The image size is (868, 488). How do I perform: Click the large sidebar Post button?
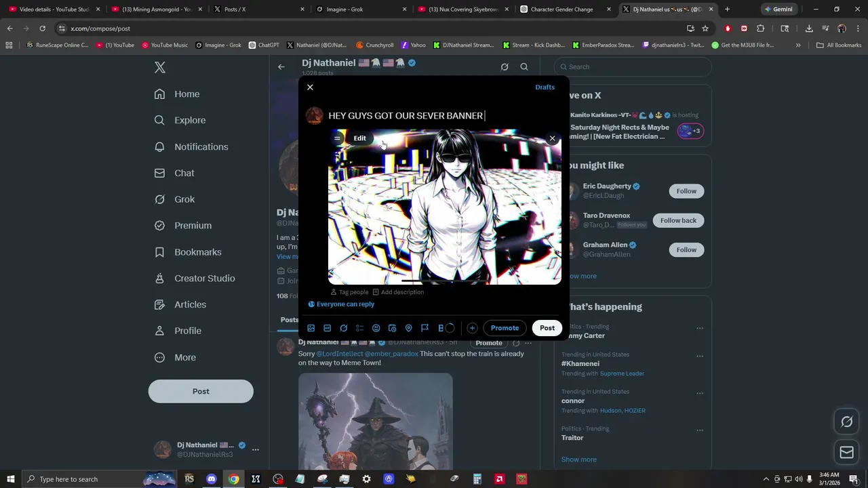pyautogui.click(x=201, y=391)
